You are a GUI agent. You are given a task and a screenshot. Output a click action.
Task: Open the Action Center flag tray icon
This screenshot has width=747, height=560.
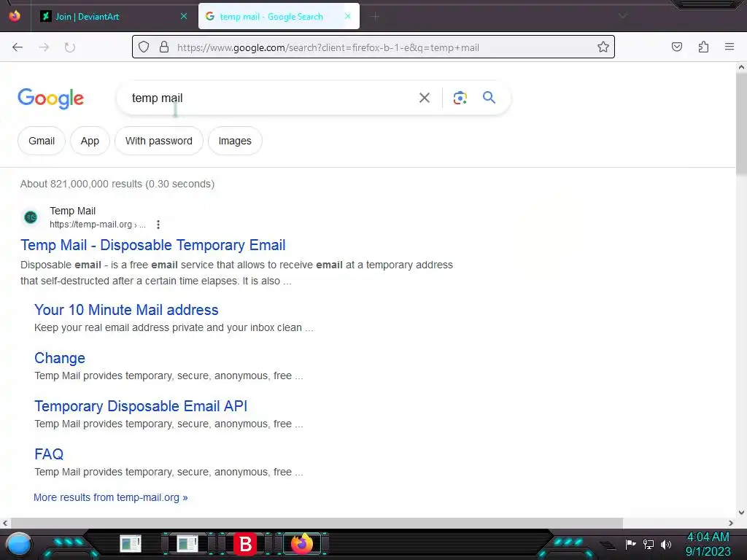pos(631,544)
